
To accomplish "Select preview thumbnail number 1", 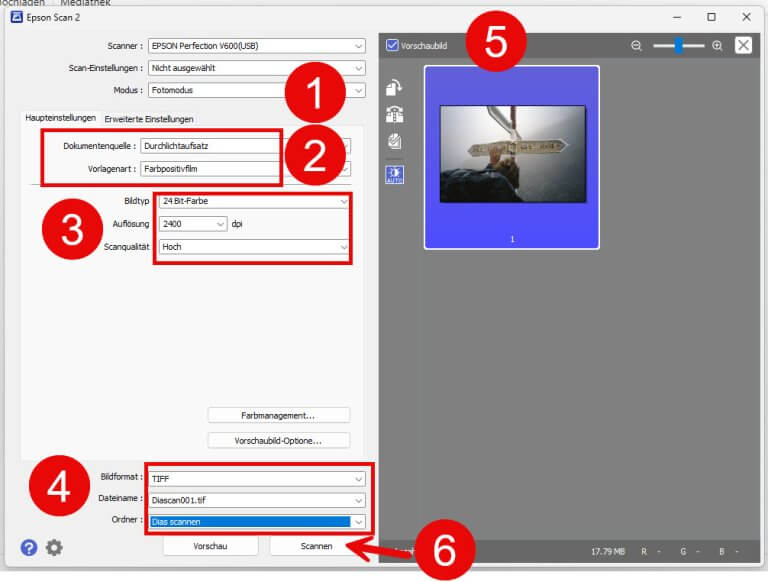I will 512,157.
